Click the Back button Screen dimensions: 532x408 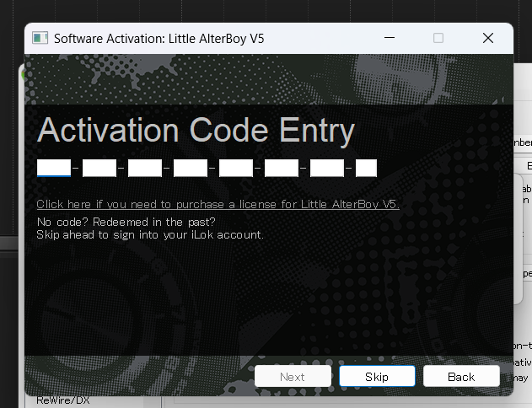(x=461, y=376)
